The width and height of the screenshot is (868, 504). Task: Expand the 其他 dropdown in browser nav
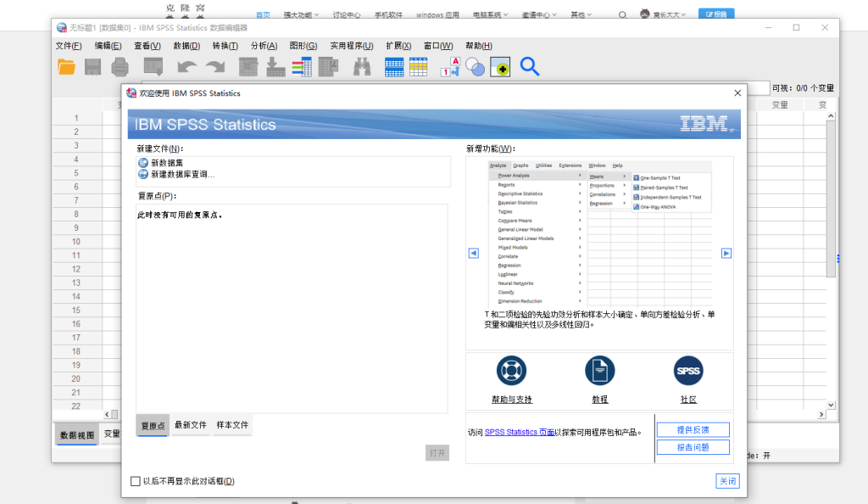coord(581,15)
